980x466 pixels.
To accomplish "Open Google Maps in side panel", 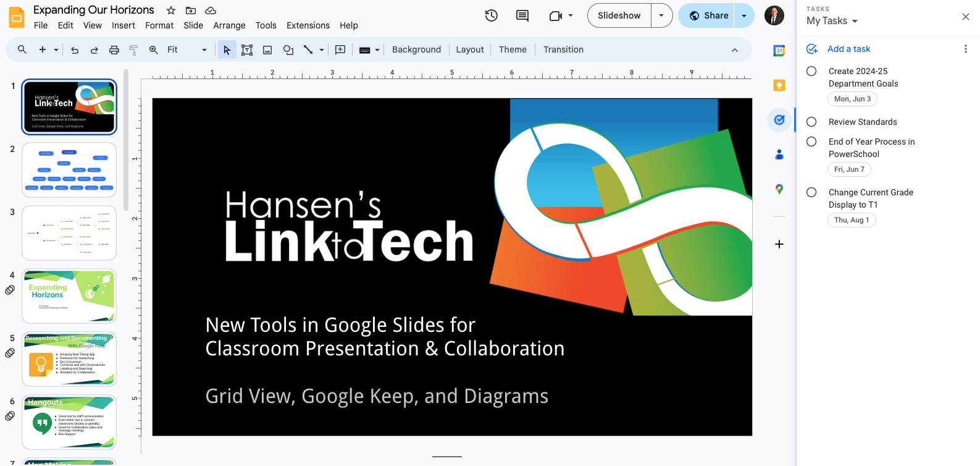I will 779,189.
